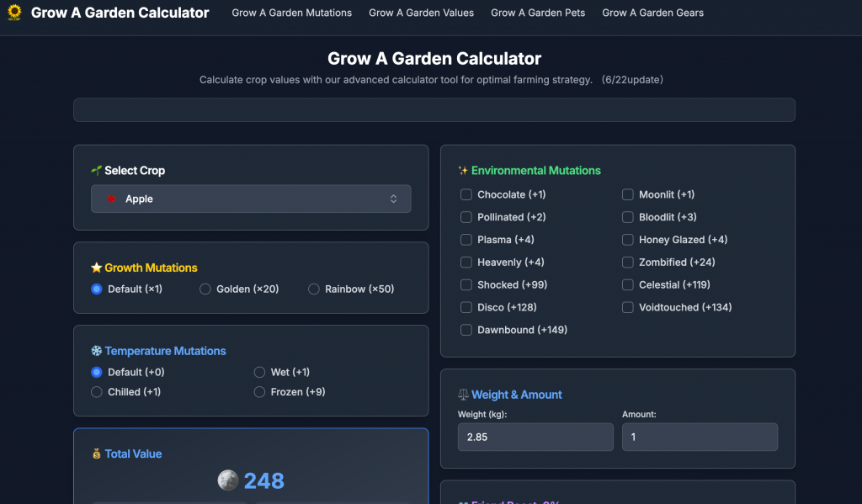Click the Grow A Garden Calculator site title
Screen dimensions: 862x504
coord(120,13)
